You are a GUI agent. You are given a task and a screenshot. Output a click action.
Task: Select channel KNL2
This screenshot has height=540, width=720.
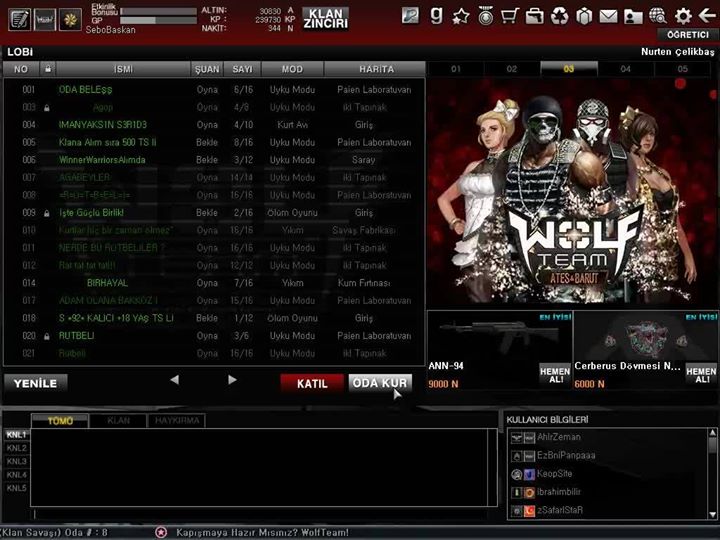[x=17, y=448]
